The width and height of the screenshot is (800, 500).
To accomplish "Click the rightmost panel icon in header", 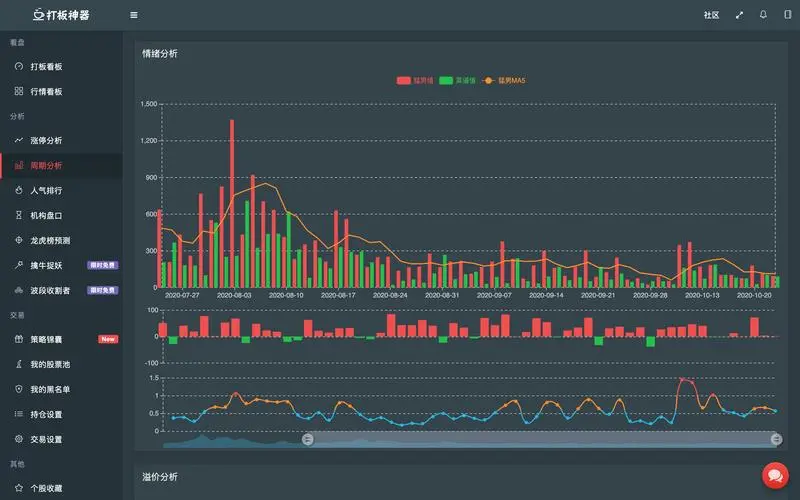I will [787, 15].
